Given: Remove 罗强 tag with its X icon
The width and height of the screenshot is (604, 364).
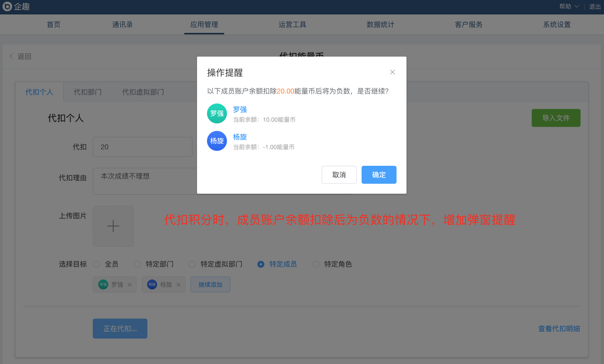Looking at the screenshot, I should tap(130, 285).
